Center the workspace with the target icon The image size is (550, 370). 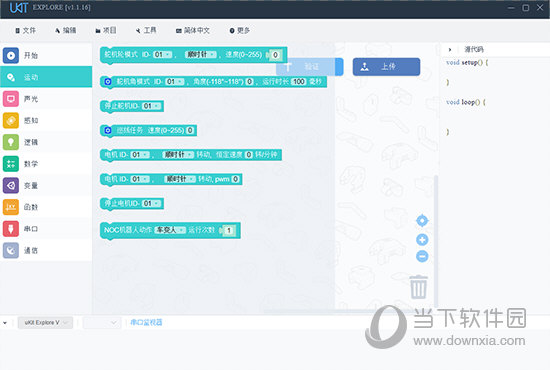(x=422, y=221)
